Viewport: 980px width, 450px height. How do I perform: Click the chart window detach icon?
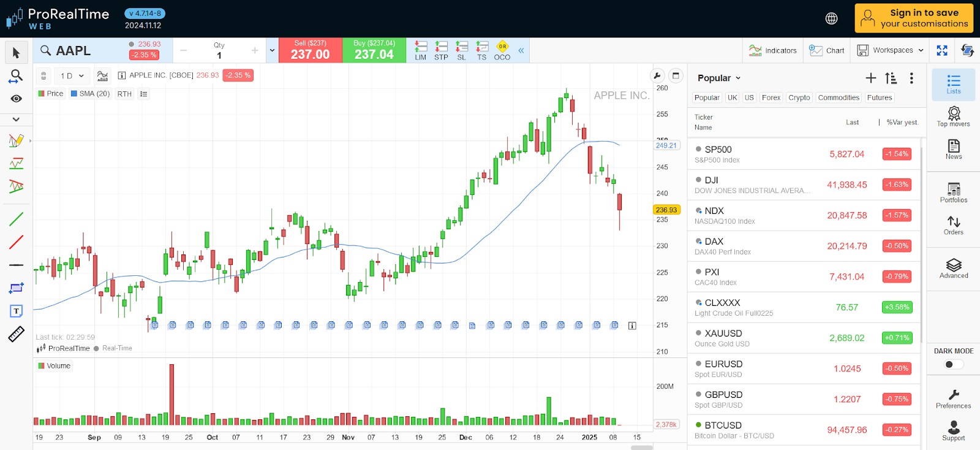point(676,75)
